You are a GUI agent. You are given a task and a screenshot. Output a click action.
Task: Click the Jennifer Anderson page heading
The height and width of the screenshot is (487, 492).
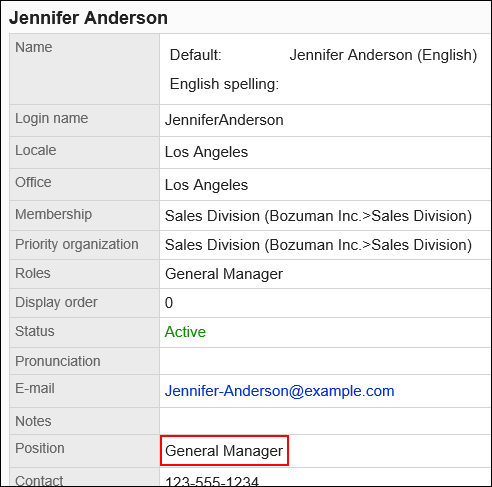tap(88, 18)
